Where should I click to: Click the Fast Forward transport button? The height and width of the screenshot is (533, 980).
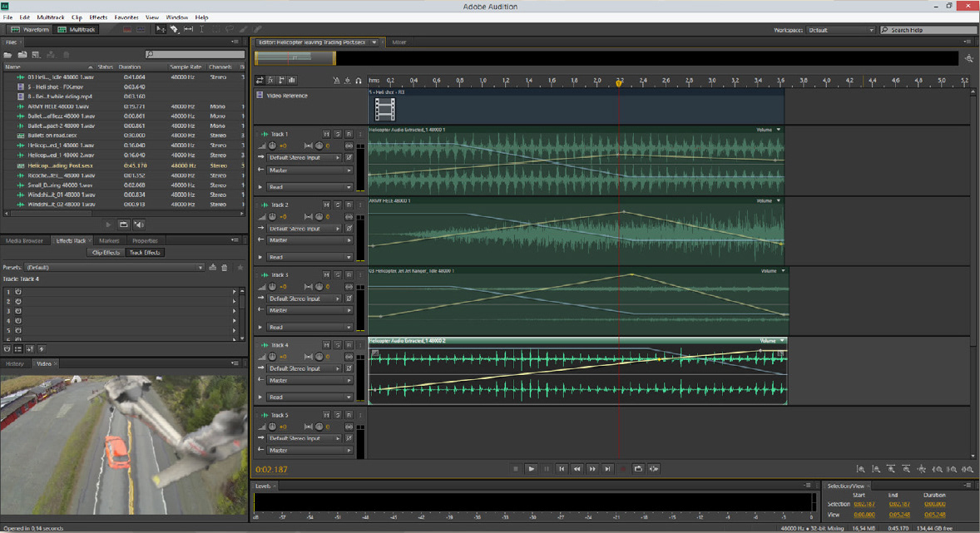[x=592, y=469]
